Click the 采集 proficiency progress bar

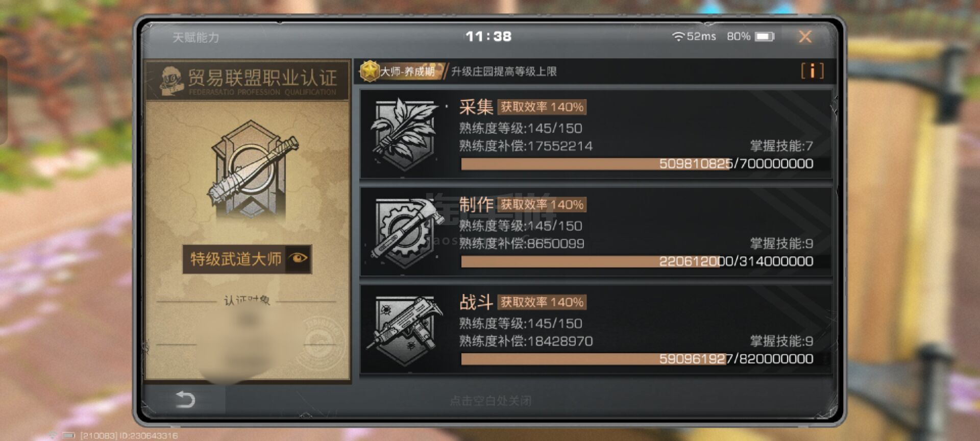click(x=637, y=164)
